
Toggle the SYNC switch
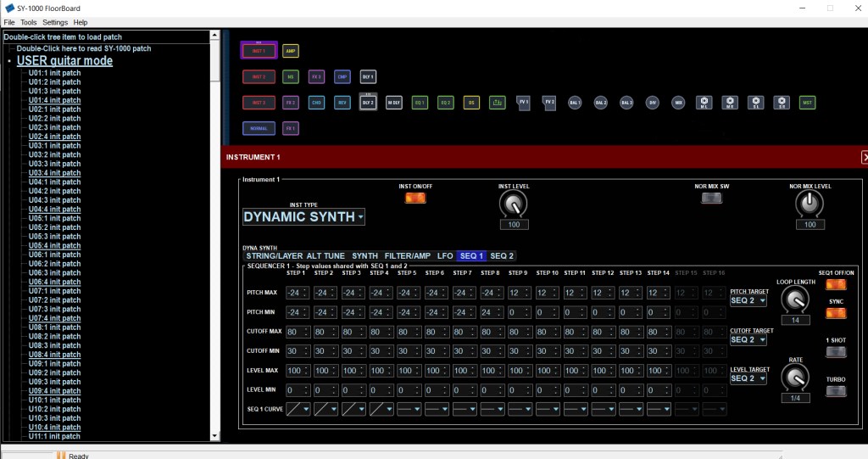point(836,313)
